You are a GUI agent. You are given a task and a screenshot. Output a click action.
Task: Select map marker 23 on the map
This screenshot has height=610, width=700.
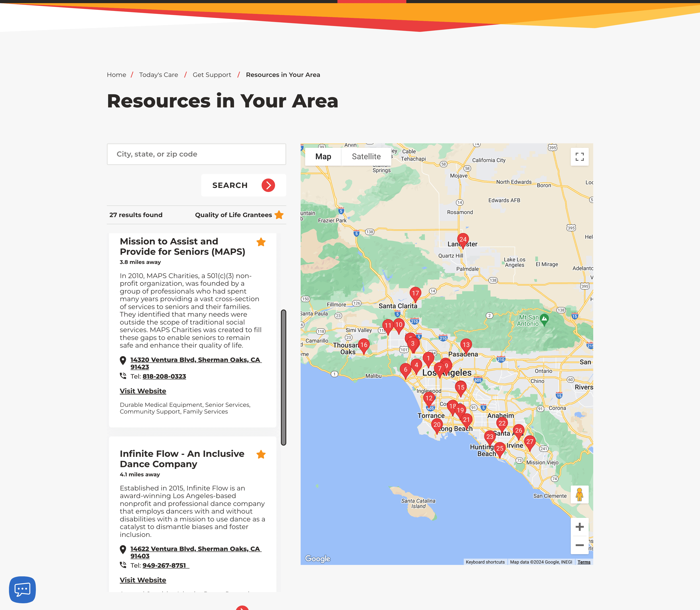coord(490,437)
